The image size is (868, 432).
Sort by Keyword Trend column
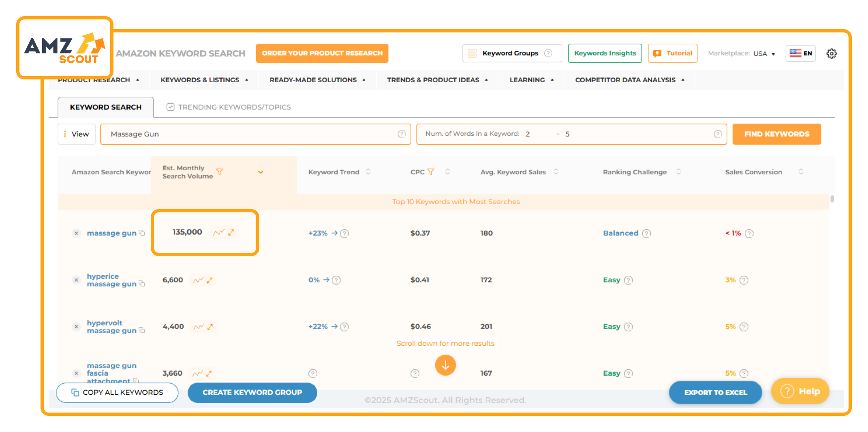click(368, 172)
